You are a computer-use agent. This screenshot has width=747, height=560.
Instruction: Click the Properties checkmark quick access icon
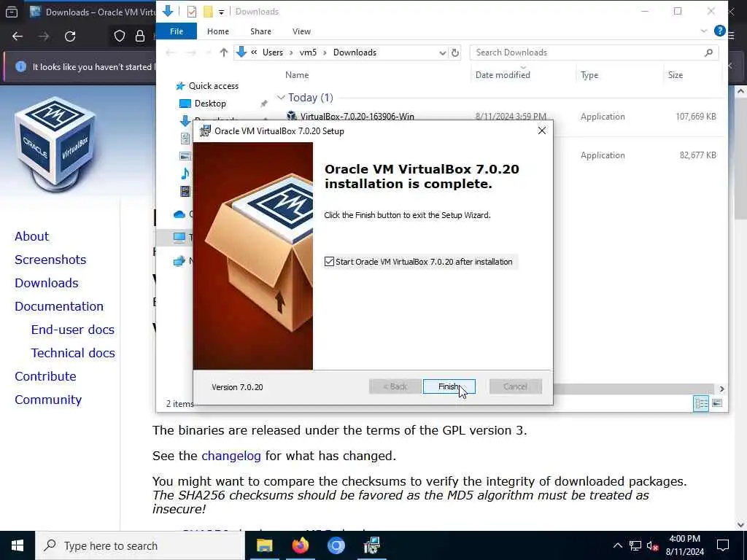pyautogui.click(x=192, y=12)
